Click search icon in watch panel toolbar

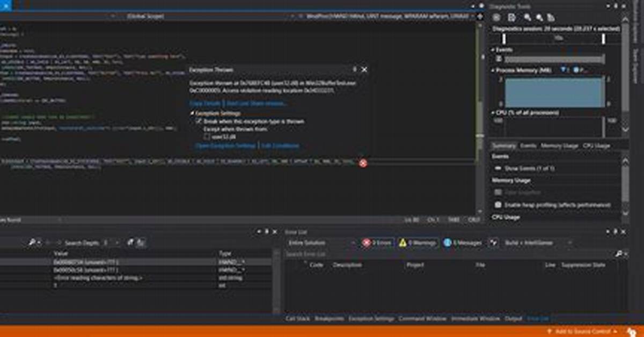click(32, 243)
